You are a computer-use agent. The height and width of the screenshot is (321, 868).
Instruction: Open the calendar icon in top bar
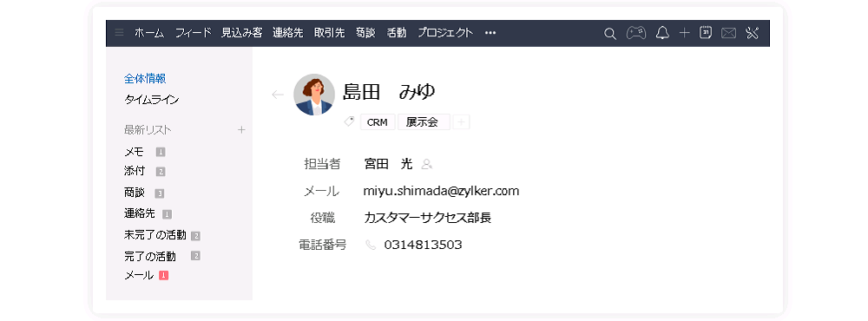[705, 33]
